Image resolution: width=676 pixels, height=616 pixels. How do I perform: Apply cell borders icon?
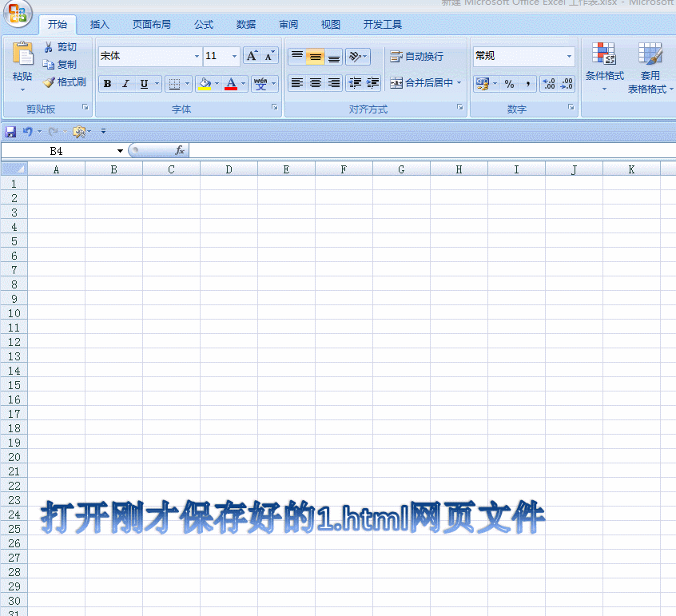174,84
